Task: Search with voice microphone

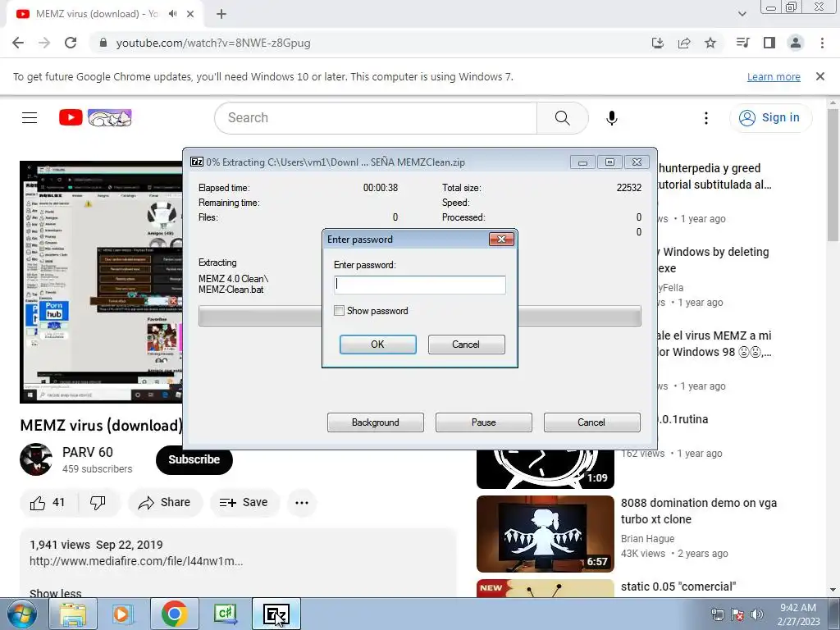Action: click(612, 118)
